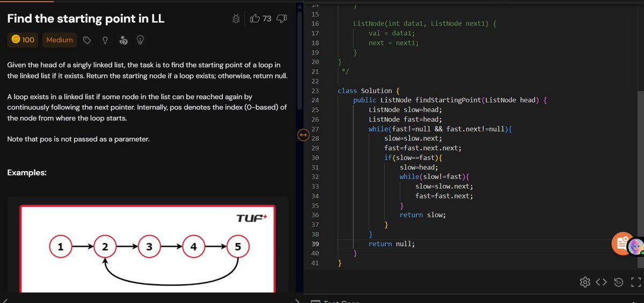Viewport: 644px width, 303px height.
Task: Enter fullscreen editor mode icon
Action: [635, 282]
